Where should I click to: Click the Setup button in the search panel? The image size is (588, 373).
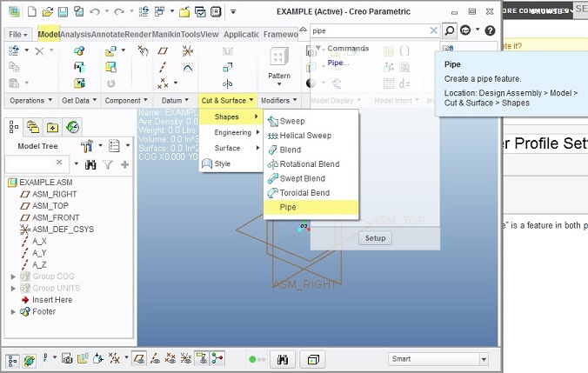pyautogui.click(x=376, y=238)
